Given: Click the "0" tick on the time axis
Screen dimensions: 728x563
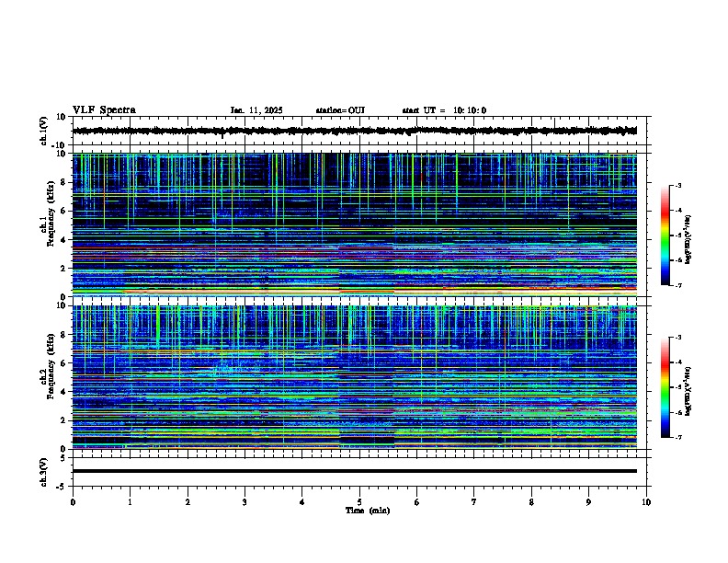Looking at the screenshot, I should 73,502.
